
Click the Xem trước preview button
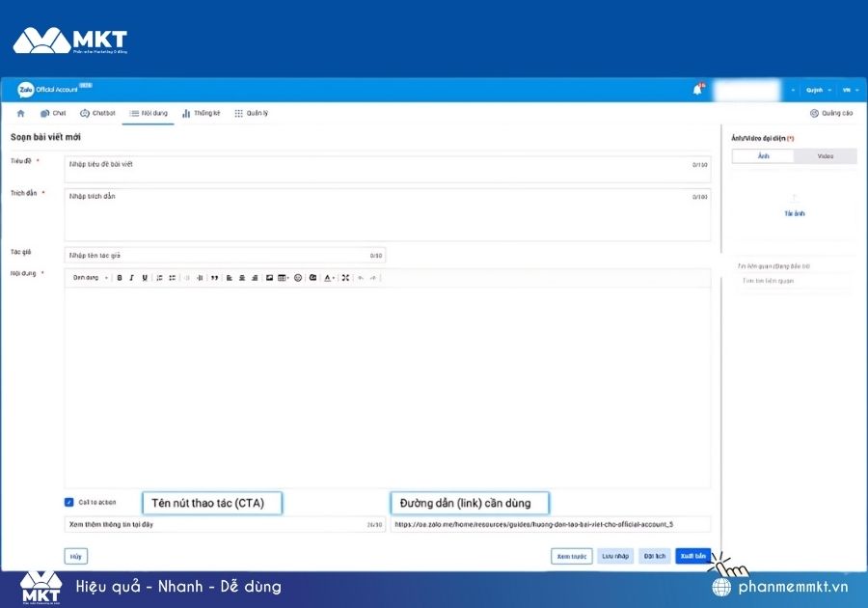coord(571,556)
